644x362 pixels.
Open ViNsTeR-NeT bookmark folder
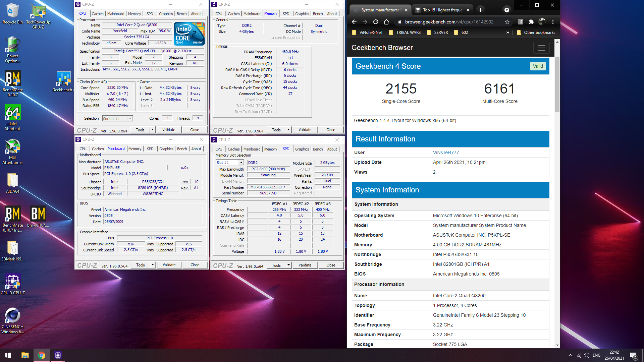click(368, 33)
